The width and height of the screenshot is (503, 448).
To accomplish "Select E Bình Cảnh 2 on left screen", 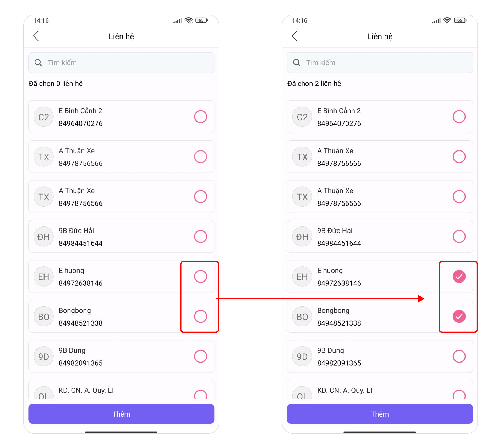I will [201, 117].
